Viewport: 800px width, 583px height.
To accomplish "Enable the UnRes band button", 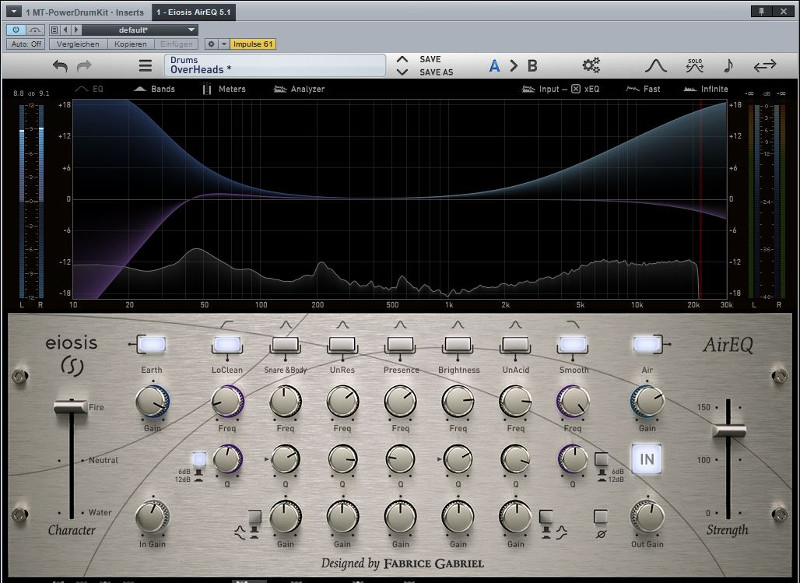I will click(342, 344).
